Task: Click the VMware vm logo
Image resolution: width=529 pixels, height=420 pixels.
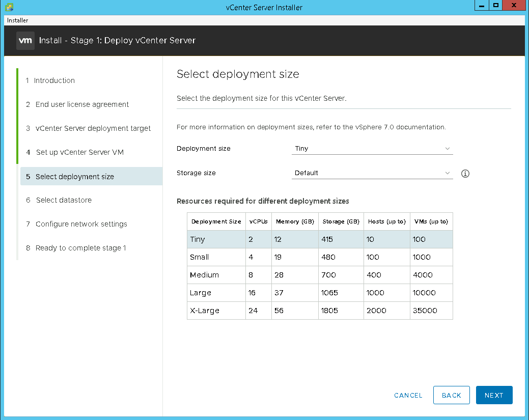Action: [x=25, y=41]
